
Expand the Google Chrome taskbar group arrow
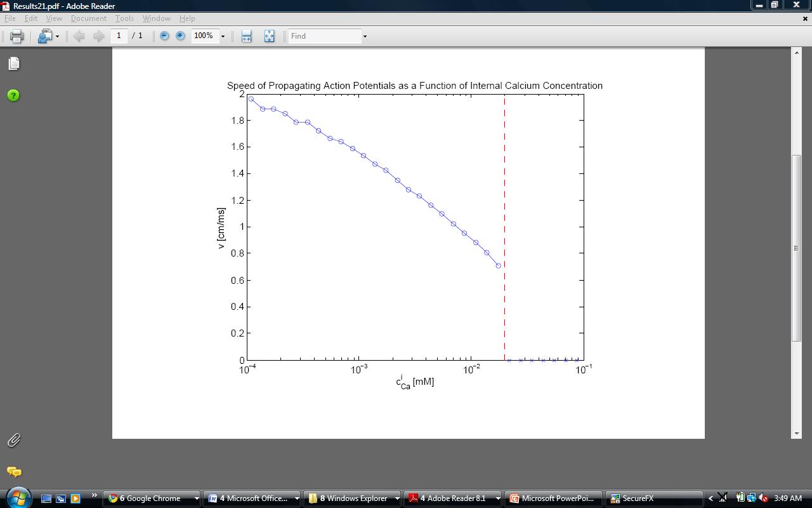coord(197,498)
